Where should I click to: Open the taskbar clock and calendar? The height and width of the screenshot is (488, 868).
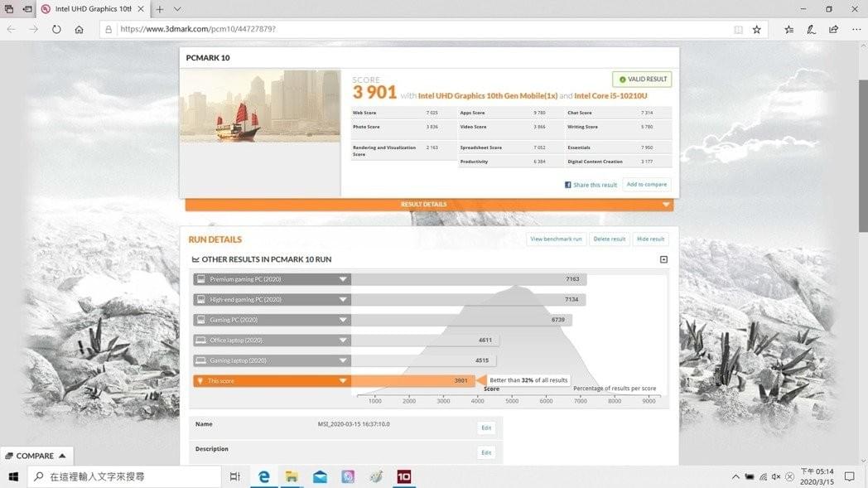tap(817, 477)
